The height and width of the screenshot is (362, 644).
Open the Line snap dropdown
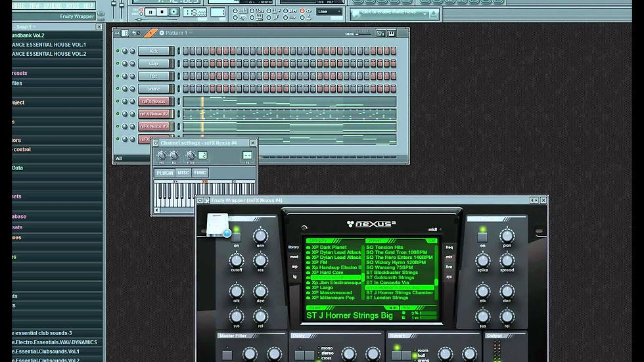pyautogui.click(x=329, y=12)
